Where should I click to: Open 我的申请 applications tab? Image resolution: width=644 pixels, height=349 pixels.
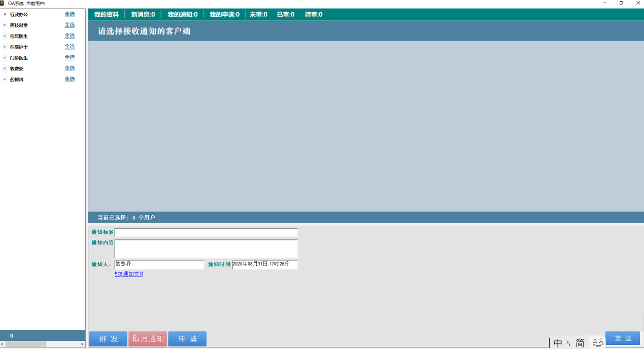(224, 15)
